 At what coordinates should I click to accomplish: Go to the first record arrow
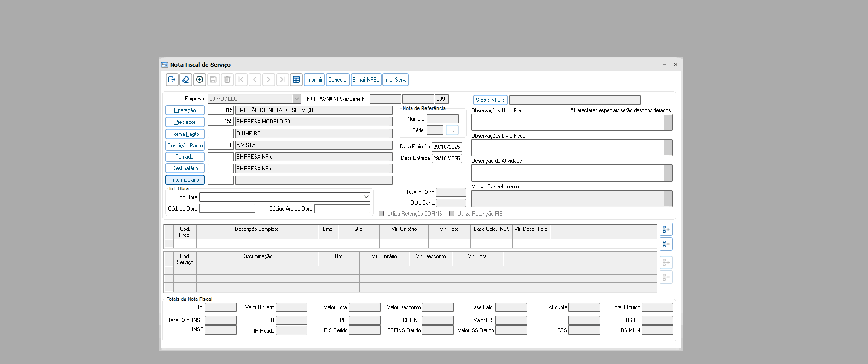241,80
